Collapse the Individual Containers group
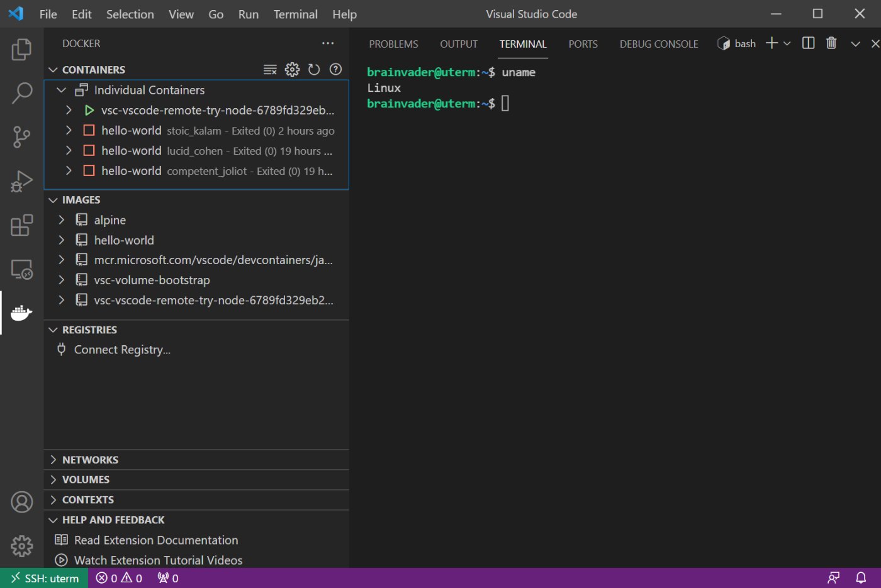The height and width of the screenshot is (588, 881). point(61,90)
